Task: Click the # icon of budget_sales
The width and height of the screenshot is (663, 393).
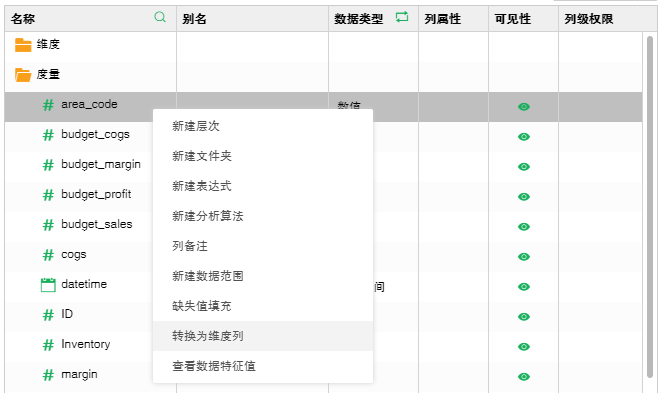Action: [48, 225]
